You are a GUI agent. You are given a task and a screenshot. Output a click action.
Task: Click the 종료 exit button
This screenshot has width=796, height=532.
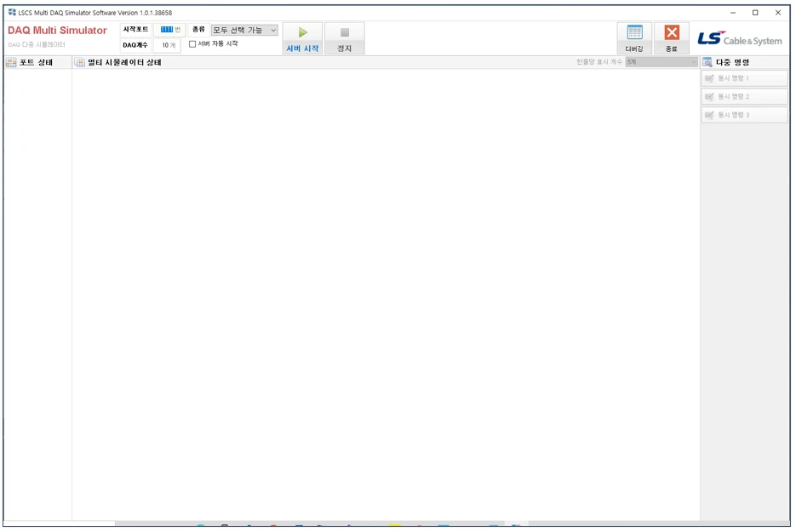[x=671, y=38]
